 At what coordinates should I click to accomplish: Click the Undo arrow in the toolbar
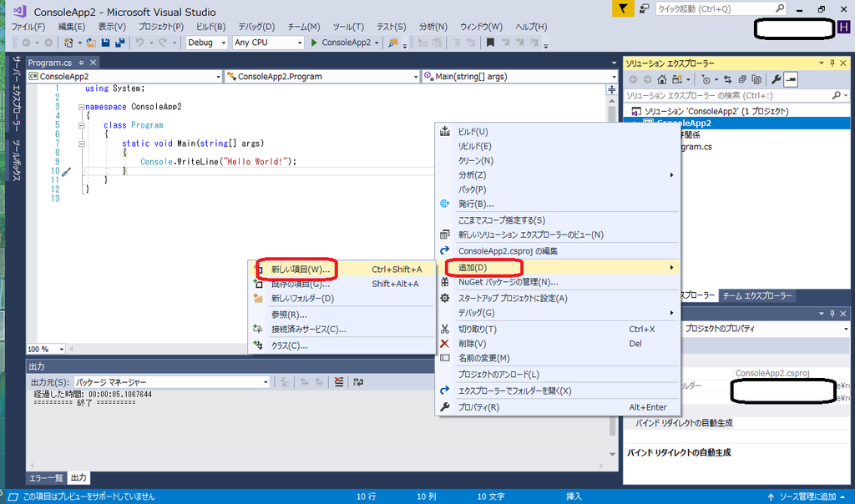point(140,43)
